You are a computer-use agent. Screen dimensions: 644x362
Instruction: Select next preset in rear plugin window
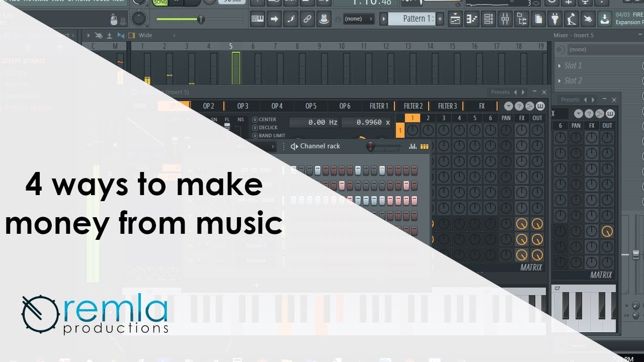coord(593,100)
